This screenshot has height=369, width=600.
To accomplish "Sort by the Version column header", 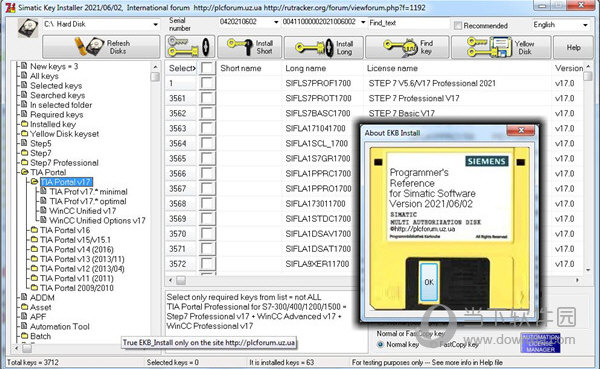I will tap(569, 68).
